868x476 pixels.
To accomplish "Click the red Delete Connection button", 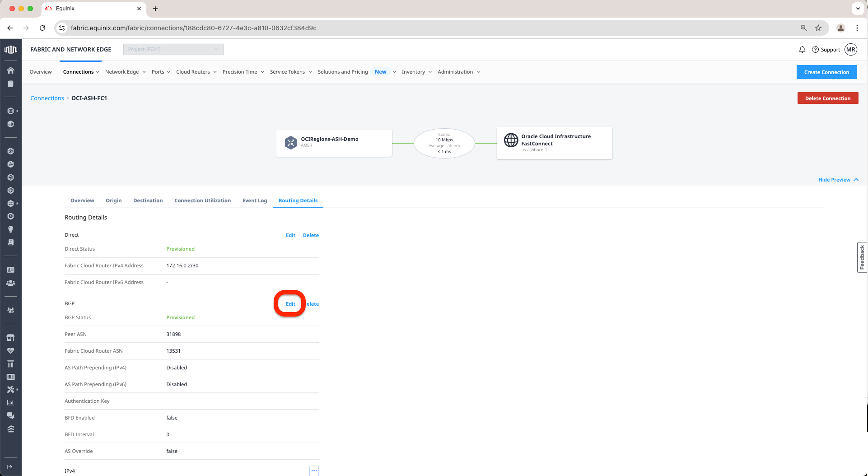I will (827, 98).
